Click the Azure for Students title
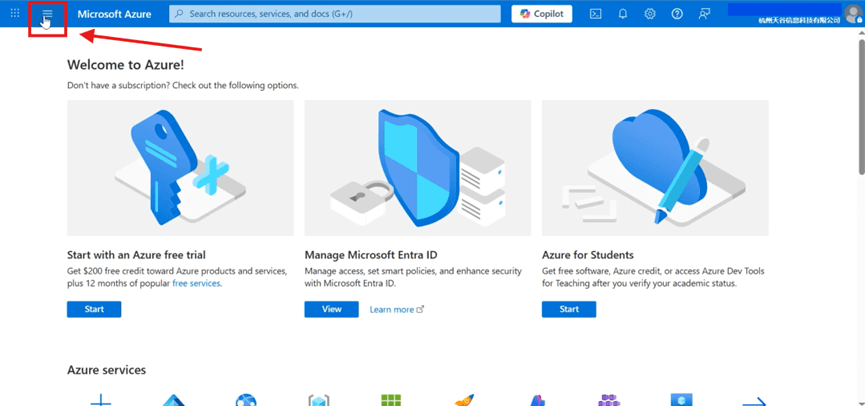Screen dimensions: 865x406 click(x=588, y=255)
